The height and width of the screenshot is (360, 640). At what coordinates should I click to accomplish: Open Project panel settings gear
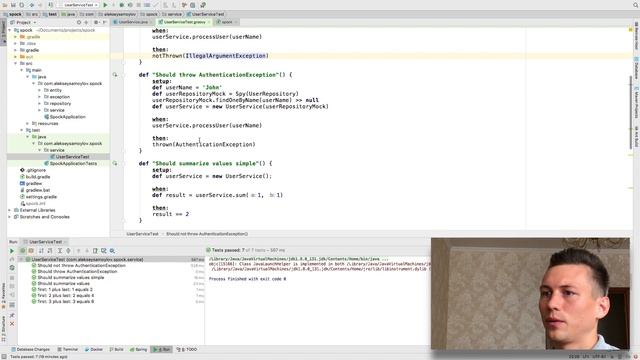(96, 22)
